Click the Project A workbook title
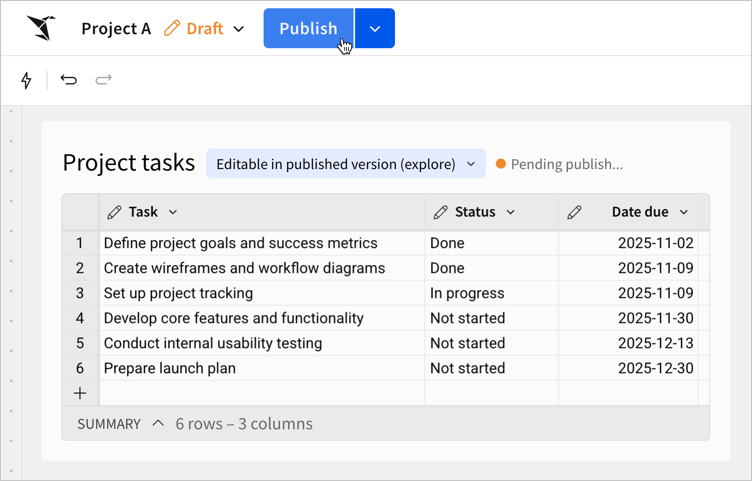The image size is (752, 481). 116,29
